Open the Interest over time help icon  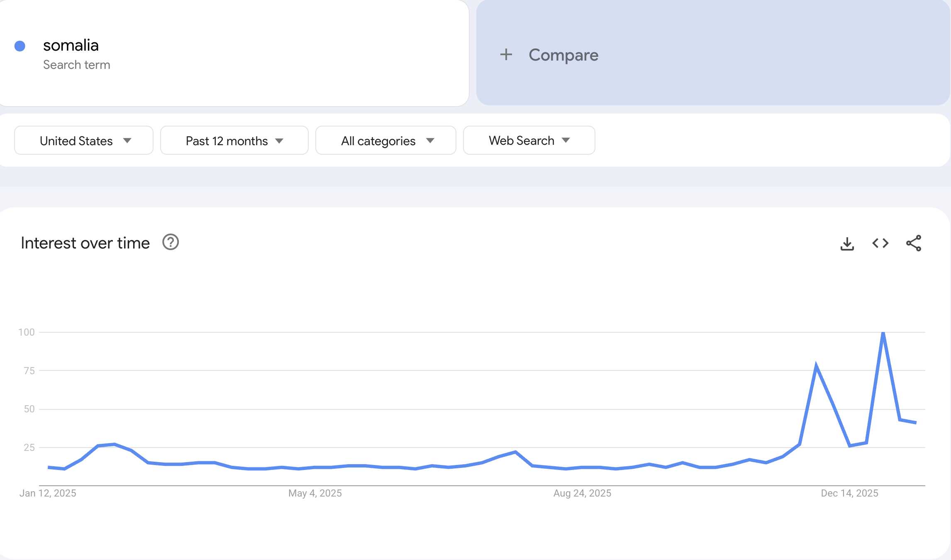tap(170, 242)
